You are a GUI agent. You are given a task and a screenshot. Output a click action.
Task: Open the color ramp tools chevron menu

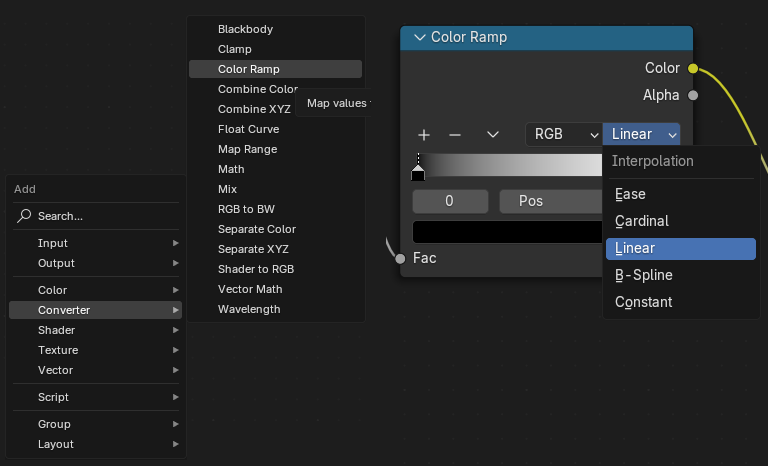click(492, 134)
